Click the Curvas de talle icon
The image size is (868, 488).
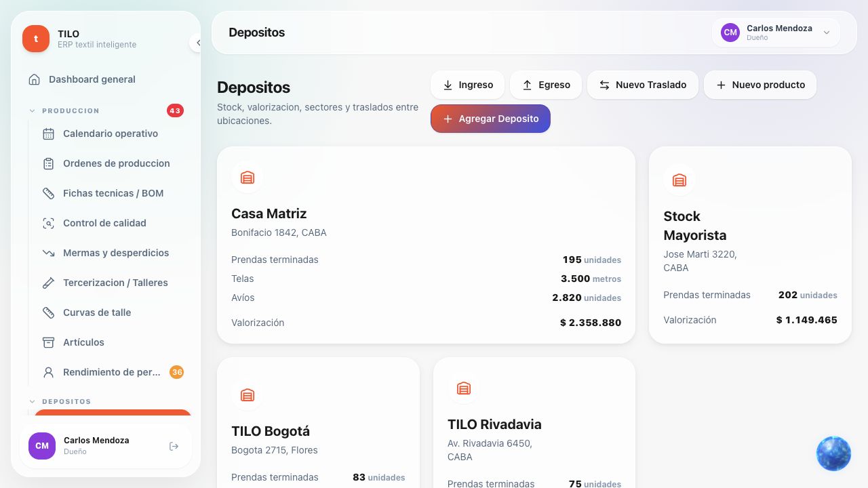click(x=48, y=312)
